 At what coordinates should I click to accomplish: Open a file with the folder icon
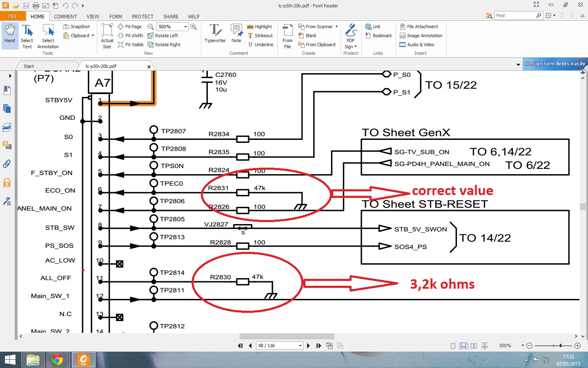point(16,6)
